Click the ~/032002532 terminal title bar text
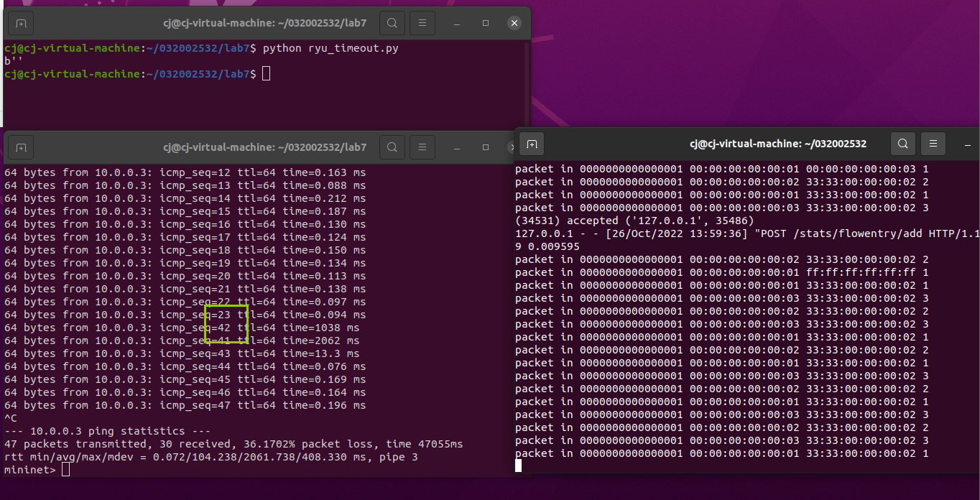The height and width of the screenshot is (500, 980). [777, 144]
